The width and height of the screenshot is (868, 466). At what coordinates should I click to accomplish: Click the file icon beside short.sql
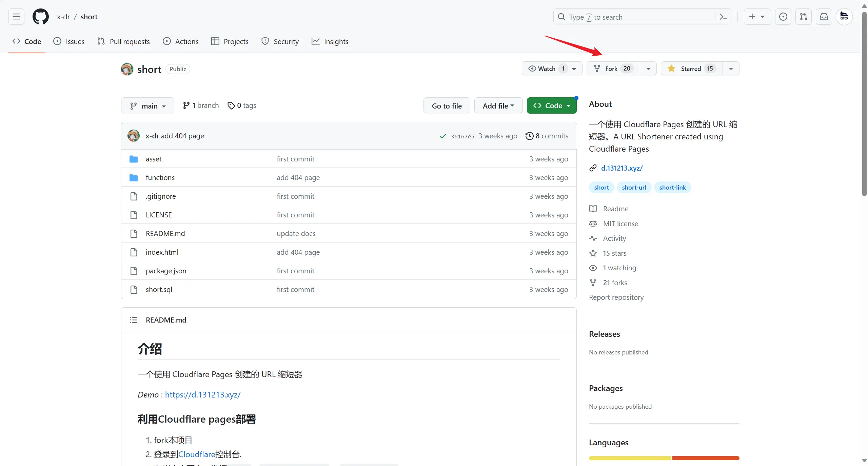(x=134, y=290)
